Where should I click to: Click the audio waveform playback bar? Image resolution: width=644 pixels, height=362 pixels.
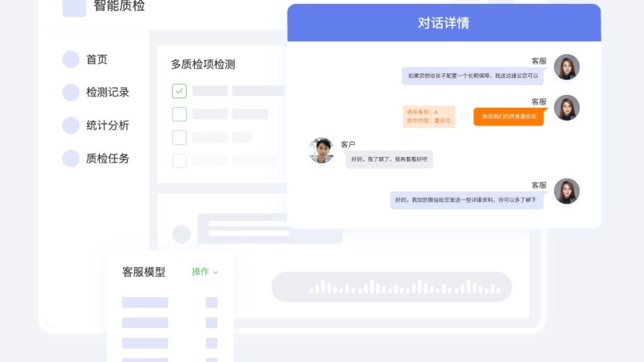click(391, 287)
